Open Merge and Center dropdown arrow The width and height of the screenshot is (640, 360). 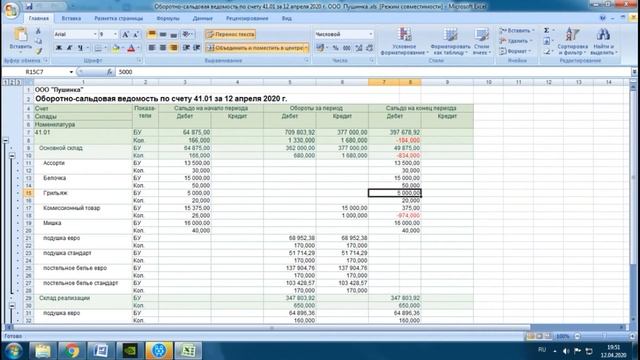click(x=306, y=48)
